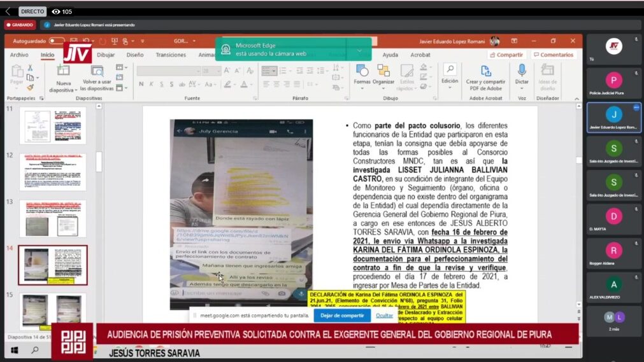The height and width of the screenshot is (362, 644).
Task: Open the font color picker
Action: click(x=244, y=84)
